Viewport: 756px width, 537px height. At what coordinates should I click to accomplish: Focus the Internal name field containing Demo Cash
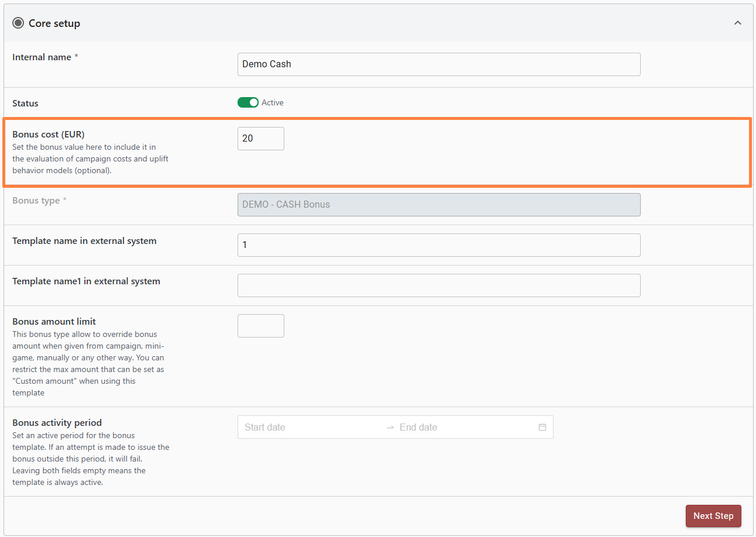438,64
